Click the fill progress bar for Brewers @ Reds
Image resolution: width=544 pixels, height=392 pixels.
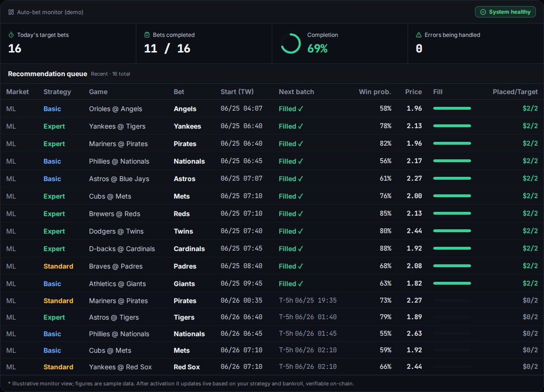click(x=452, y=214)
